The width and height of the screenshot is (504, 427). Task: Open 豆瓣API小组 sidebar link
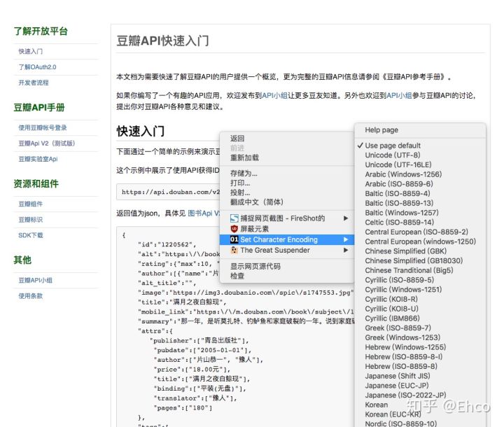tap(36, 281)
